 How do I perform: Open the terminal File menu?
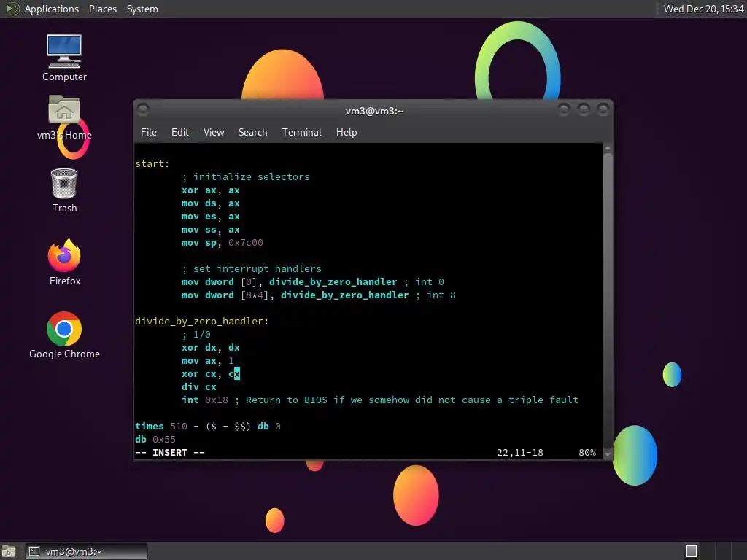[149, 132]
